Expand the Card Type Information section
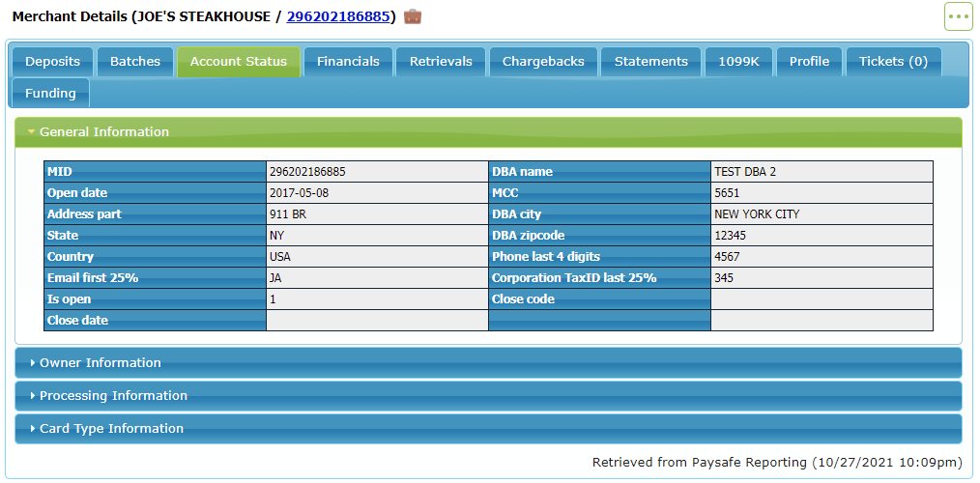This screenshot has height=483, width=980. (488, 429)
